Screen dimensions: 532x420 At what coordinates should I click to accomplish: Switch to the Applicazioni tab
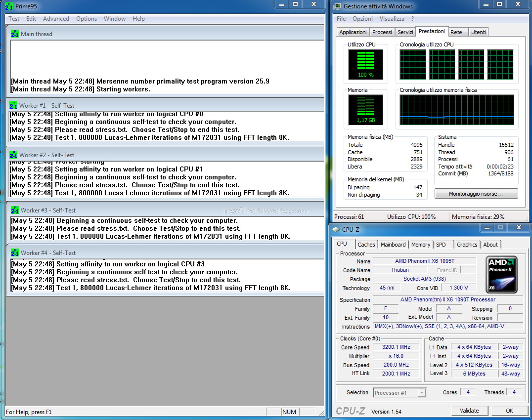(353, 32)
